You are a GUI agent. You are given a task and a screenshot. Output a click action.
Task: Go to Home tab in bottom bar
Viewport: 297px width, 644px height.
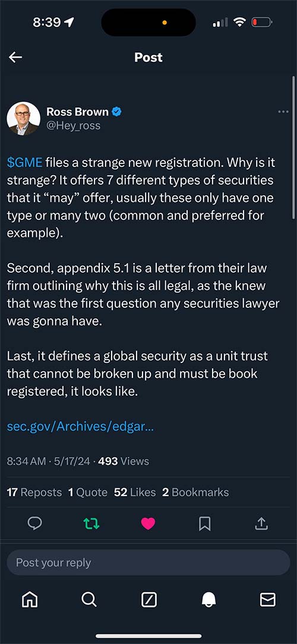click(x=30, y=600)
